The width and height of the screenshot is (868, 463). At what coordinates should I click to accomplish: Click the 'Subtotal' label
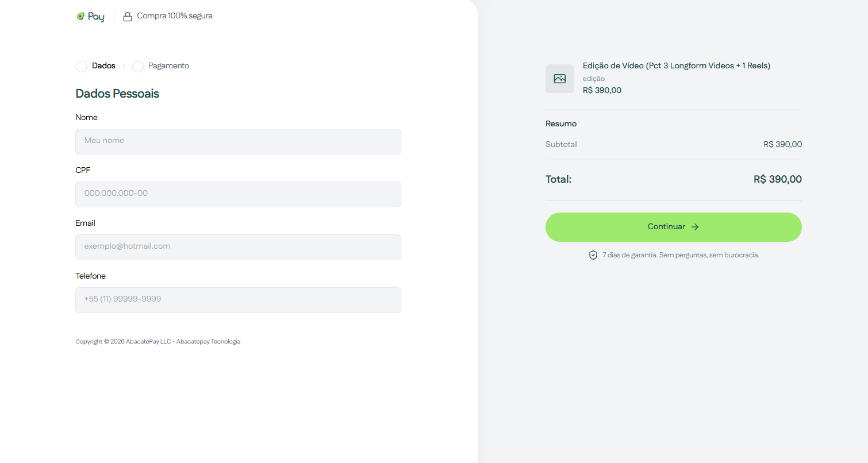point(561,144)
